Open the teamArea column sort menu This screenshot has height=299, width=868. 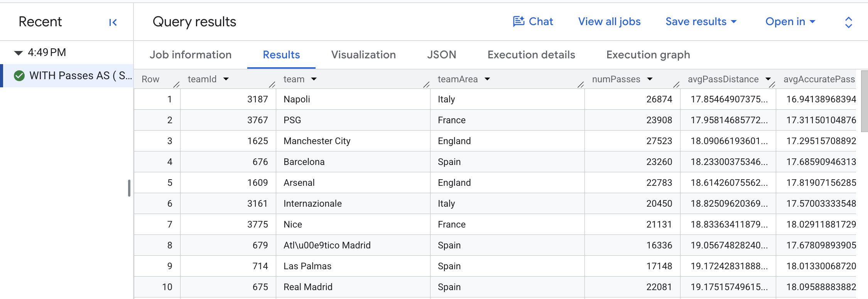pyautogui.click(x=487, y=79)
